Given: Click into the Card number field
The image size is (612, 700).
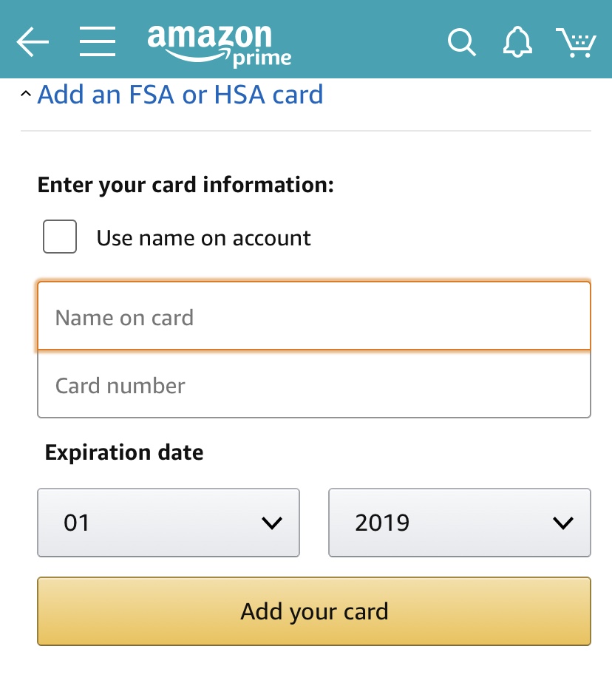Looking at the screenshot, I should [314, 385].
